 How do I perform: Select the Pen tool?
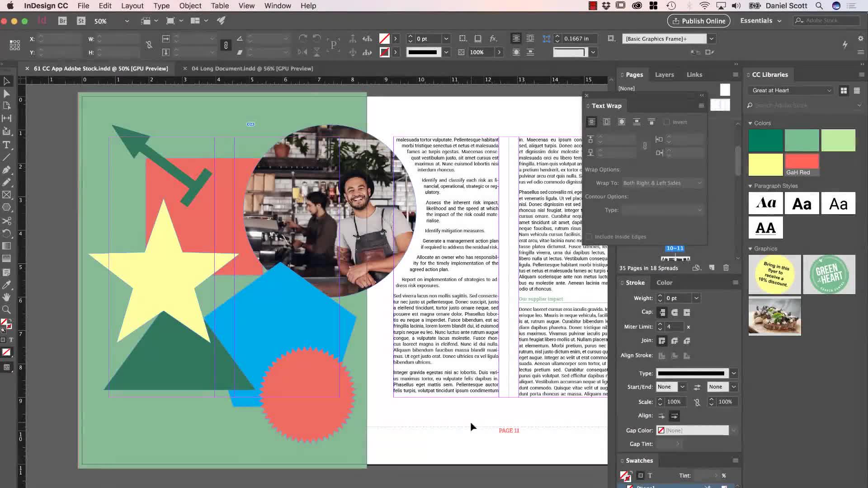(7, 170)
